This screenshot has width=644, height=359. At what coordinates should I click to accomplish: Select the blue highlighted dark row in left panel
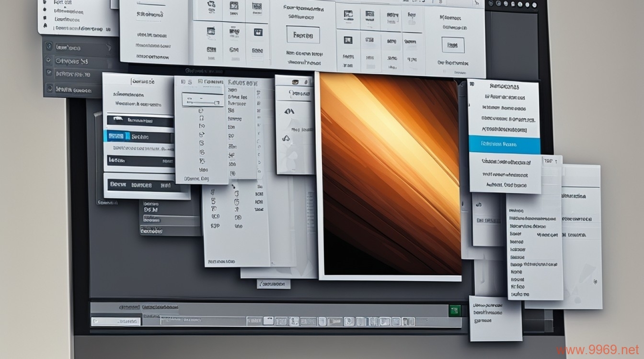pos(138,136)
